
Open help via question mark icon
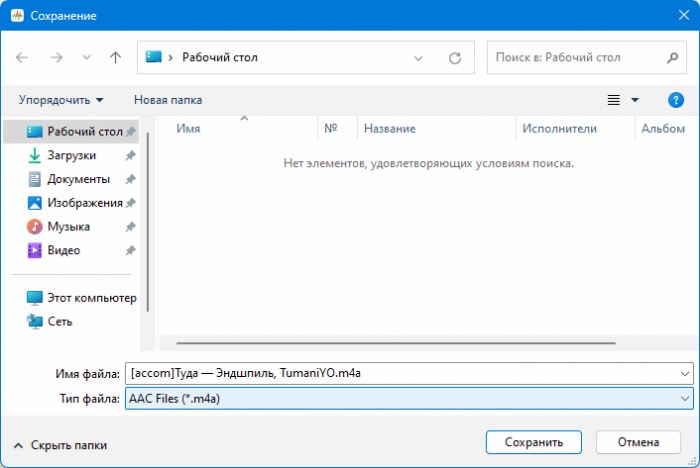pyautogui.click(x=675, y=100)
